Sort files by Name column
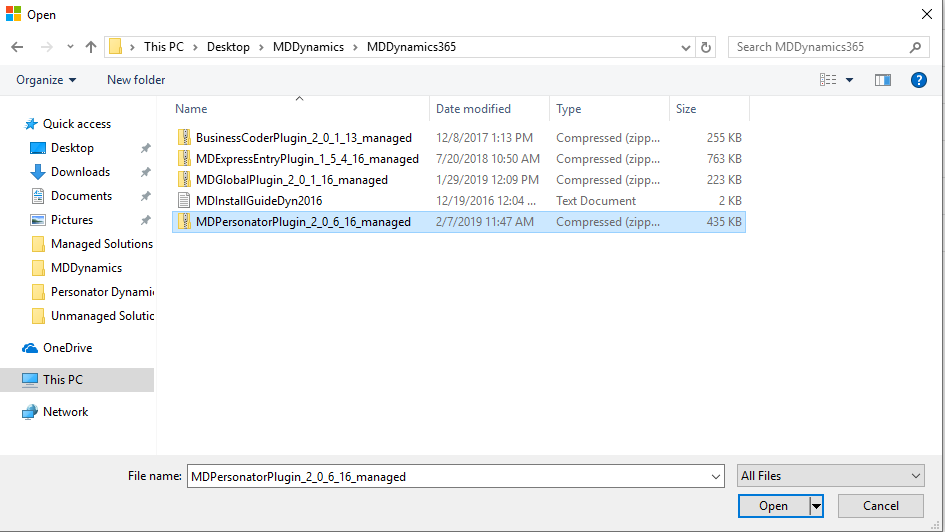The image size is (945, 532). pyautogui.click(x=191, y=109)
